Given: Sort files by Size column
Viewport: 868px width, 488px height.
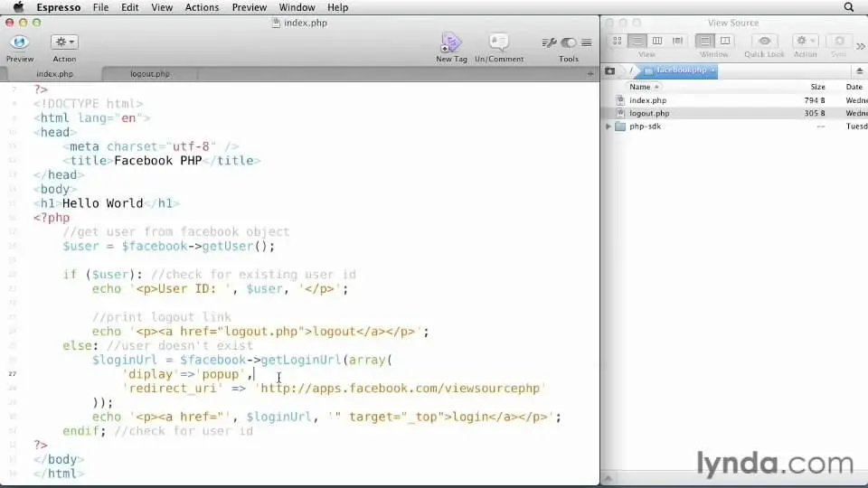Looking at the screenshot, I should (817, 87).
